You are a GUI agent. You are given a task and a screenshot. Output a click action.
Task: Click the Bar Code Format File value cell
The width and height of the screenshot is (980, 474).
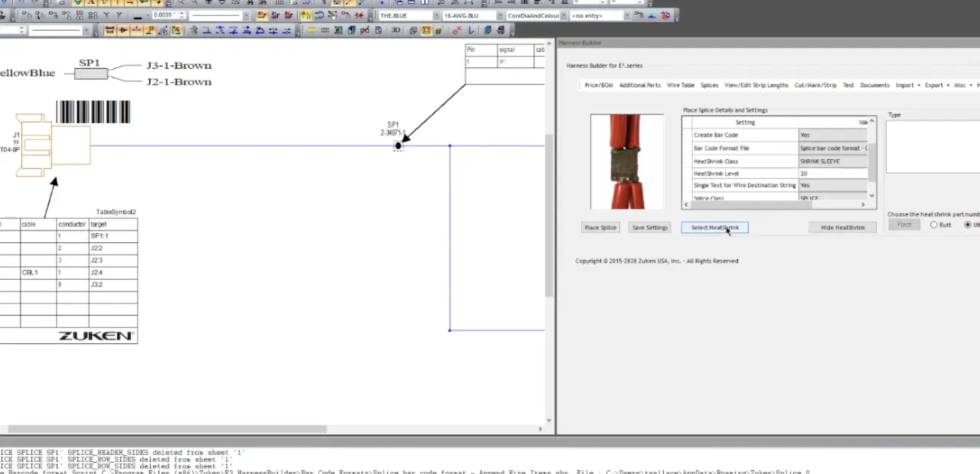pos(833,148)
